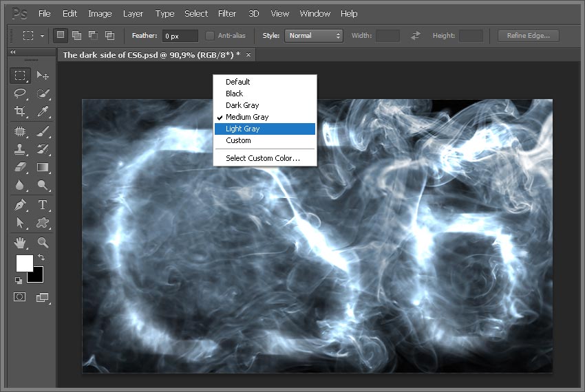The height and width of the screenshot is (392, 585).
Task: Select the Dodge tool
Action: 43,185
